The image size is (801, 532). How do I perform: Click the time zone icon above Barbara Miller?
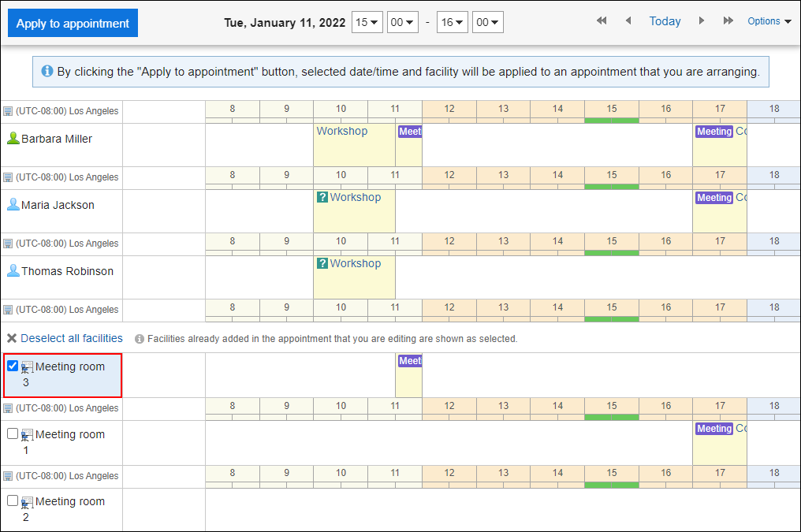click(x=8, y=111)
